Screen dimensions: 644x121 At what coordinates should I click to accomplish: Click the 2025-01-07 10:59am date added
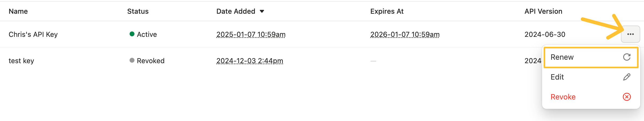pos(251,34)
